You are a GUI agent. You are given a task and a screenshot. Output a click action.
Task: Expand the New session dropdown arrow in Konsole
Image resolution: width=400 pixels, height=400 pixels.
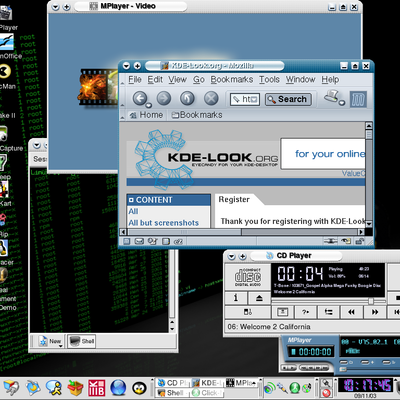pyautogui.click(x=61, y=346)
